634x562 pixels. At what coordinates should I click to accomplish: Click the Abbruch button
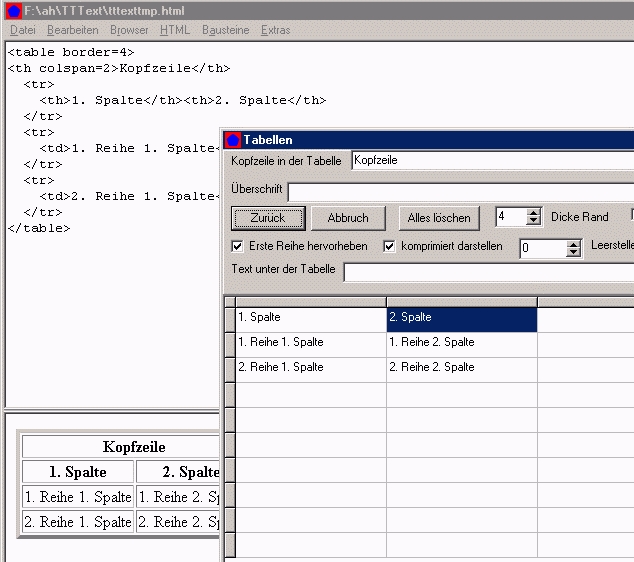(x=348, y=218)
